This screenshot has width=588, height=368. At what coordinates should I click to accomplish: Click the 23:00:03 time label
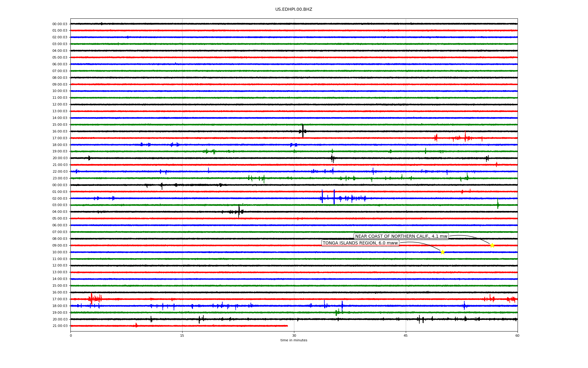click(x=60, y=178)
